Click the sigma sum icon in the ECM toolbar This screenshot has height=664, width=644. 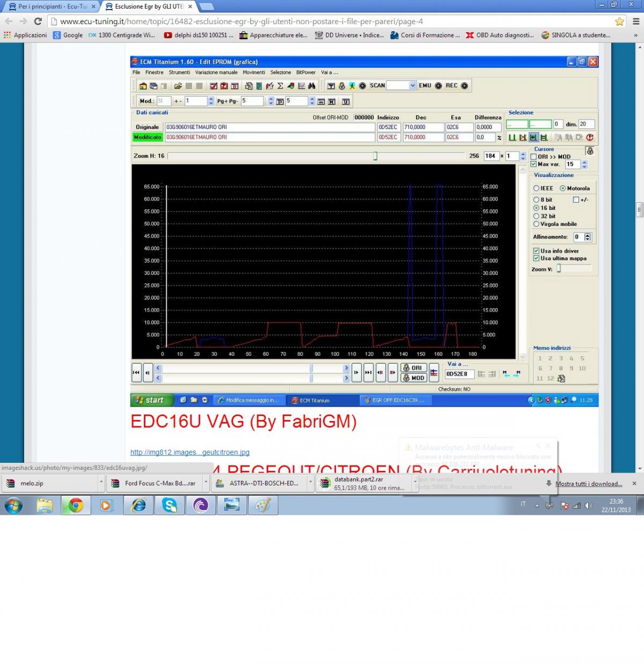tap(280, 86)
